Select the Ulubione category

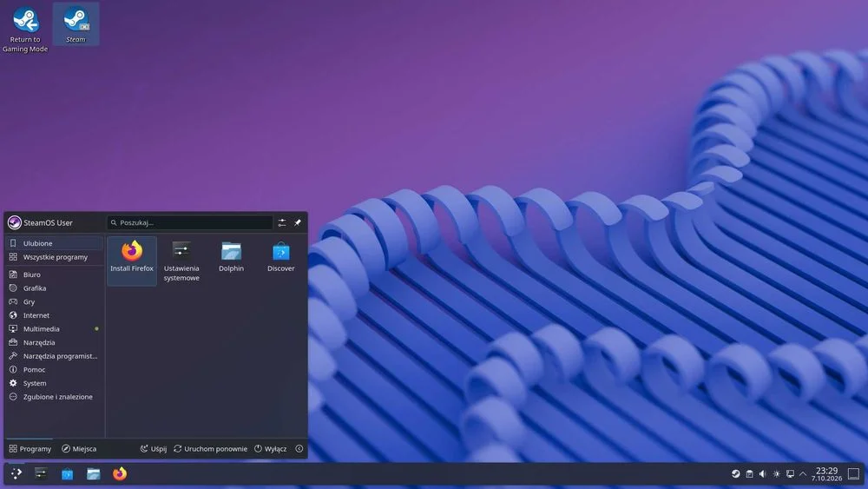(x=54, y=243)
